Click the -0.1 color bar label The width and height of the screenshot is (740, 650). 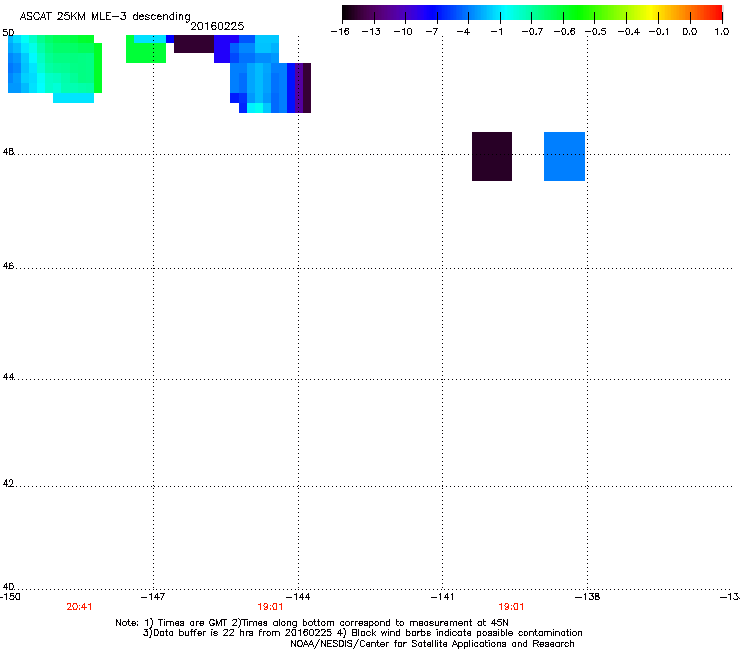click(x=659, y=32)
